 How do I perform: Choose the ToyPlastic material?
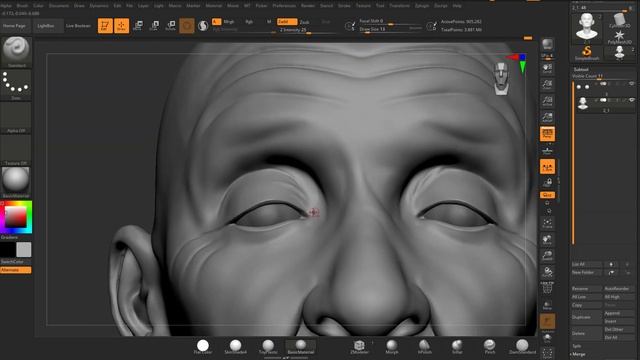point(268,347)
